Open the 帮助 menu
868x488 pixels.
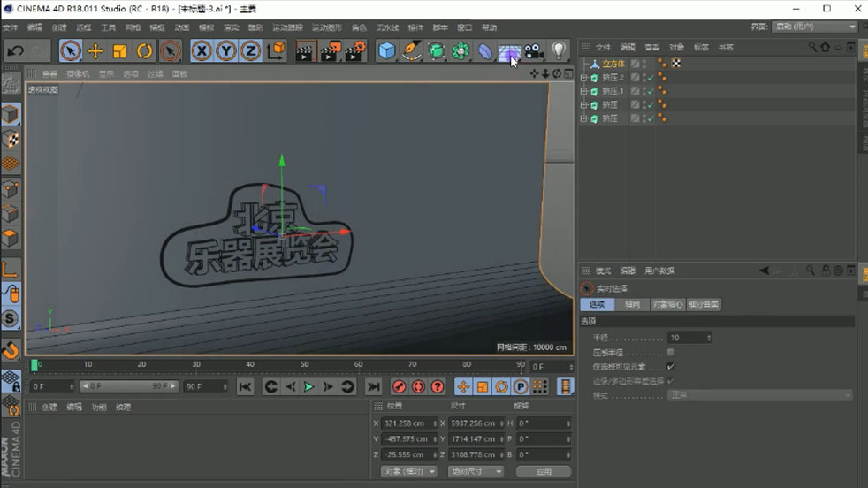489,27
